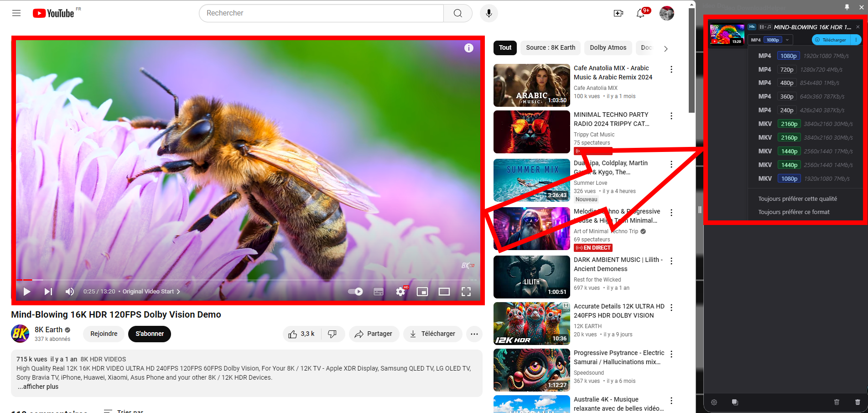Image resolution: width=868 pixels, height=413 pixels.
Task: Click YouTube's Télécharger button under video
Action: point(432,334)
